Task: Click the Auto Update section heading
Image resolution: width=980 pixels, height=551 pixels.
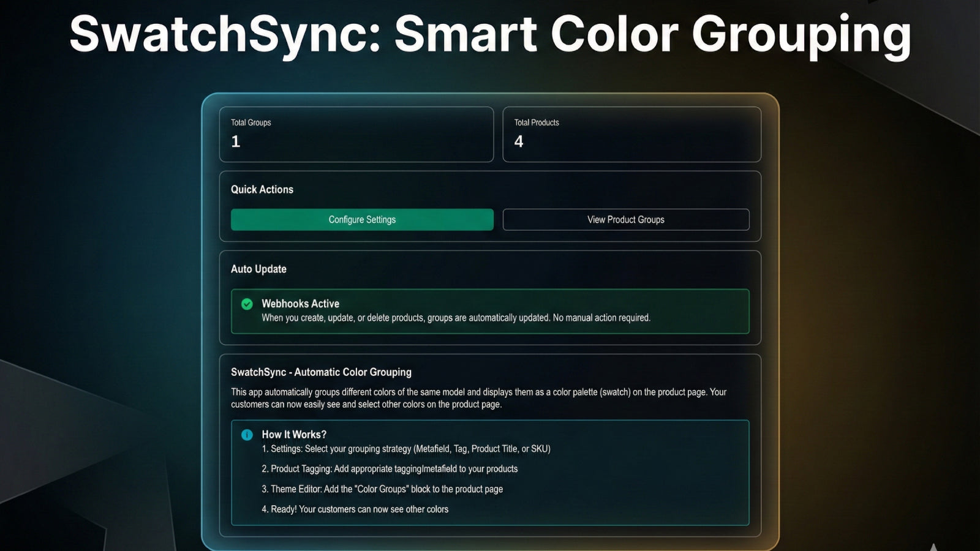Action: coord(258,269)
